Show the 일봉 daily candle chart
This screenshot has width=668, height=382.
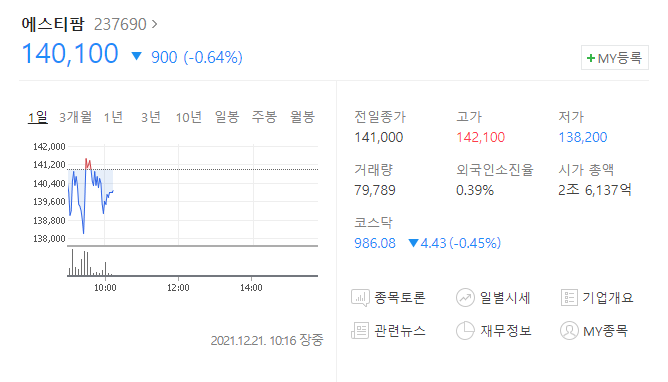tap(227, 117)
